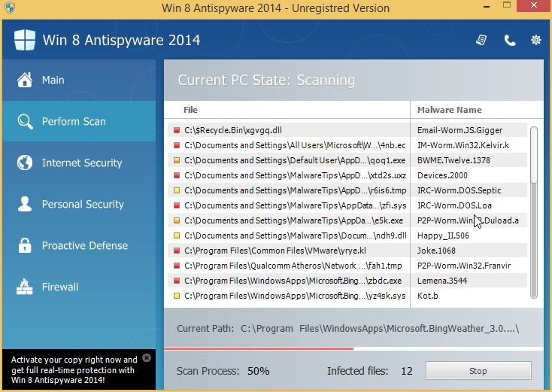The height and width of the screenshot is (392, 552).
Task: Select the VMware\yrye.kl file path
Action: (275, 251)
